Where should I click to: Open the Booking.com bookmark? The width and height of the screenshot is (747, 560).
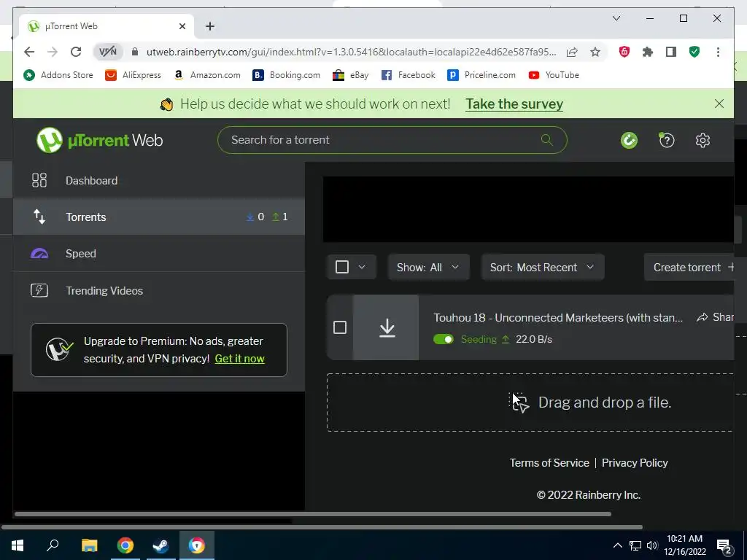(x=286, y=75)
